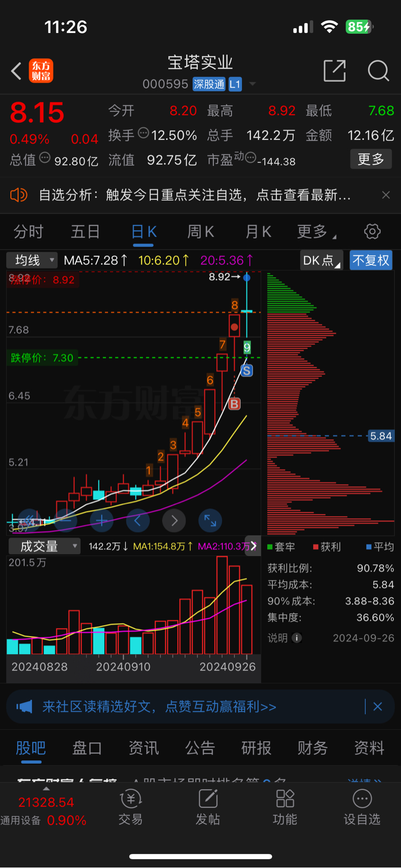Screen dimensions: 401x868
Task: Tap the B buy marker on the chart
Action: pyautogui.click(x=234, y=403)
